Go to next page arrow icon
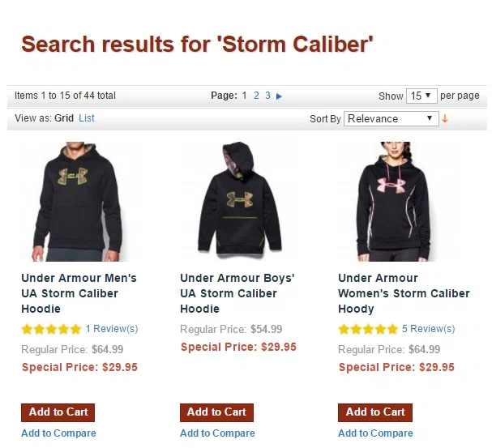492x448 pixels. point(279,96)
